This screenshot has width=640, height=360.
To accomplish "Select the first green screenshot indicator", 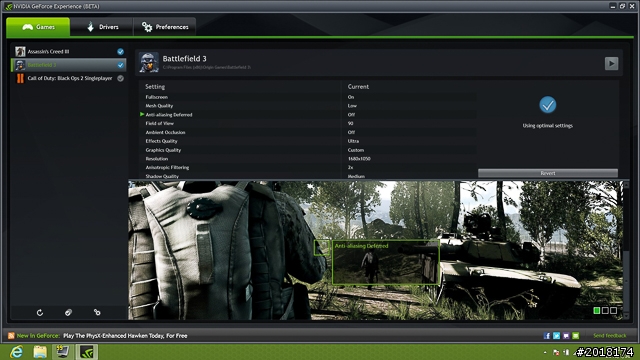I will tap(596, 311).
